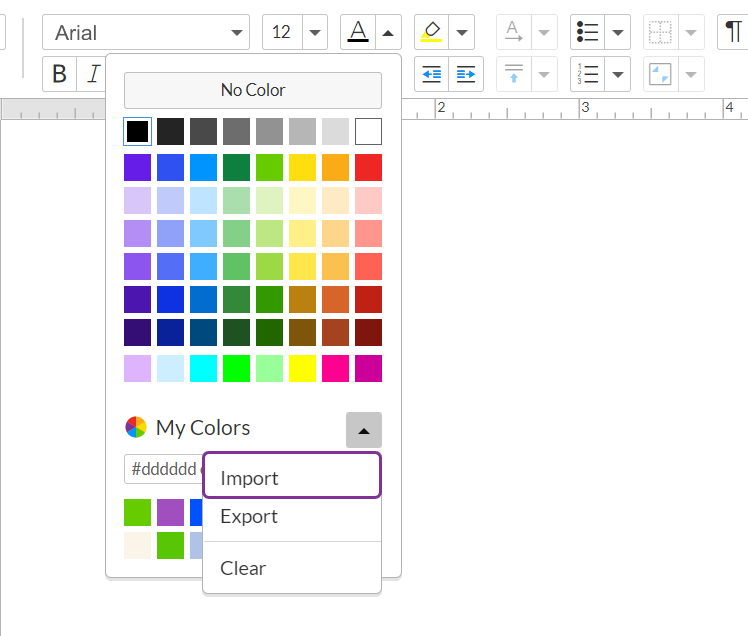Screen dimensions: 748x636
Task: Pick the orange swatch in the vivid row
Action: pos(335,167)
